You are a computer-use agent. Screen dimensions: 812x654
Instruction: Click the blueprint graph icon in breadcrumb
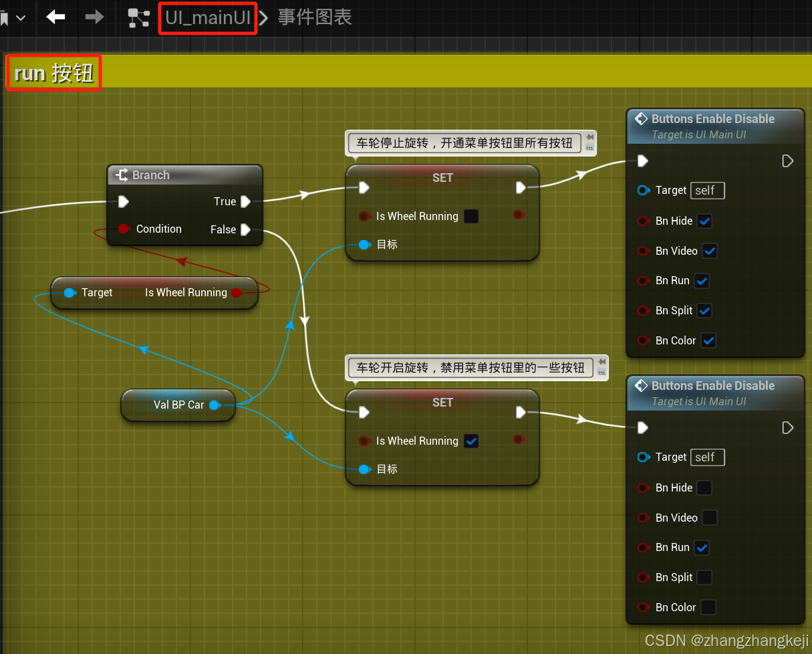139,18
